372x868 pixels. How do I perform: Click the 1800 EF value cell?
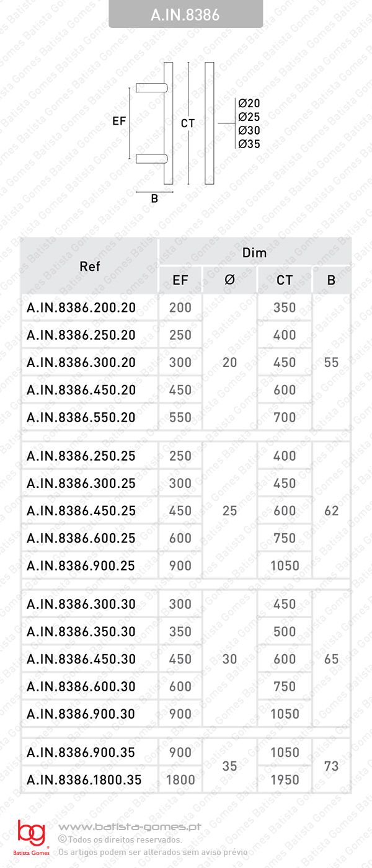(x=180, y=780)
